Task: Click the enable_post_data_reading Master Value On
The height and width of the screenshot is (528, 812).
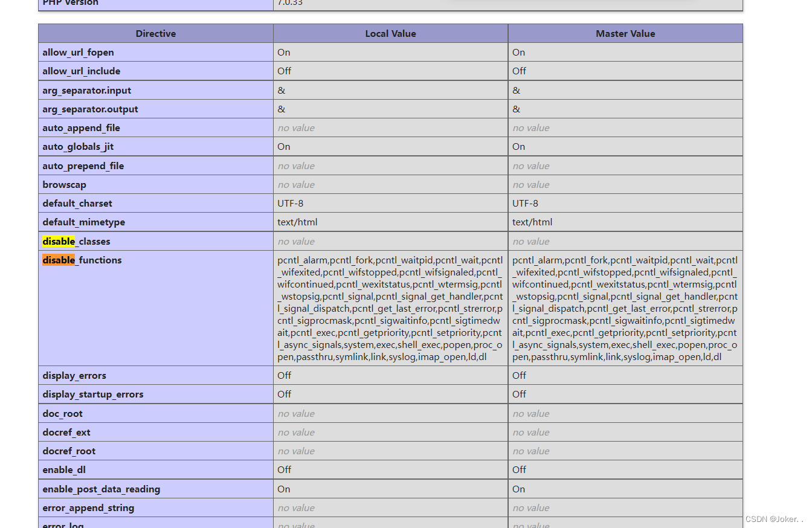Action: [519, 489]
